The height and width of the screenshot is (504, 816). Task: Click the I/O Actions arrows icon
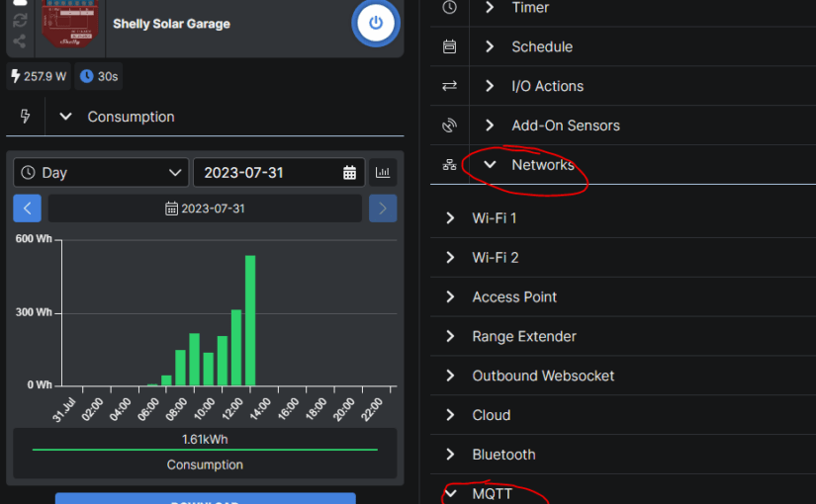450,86
